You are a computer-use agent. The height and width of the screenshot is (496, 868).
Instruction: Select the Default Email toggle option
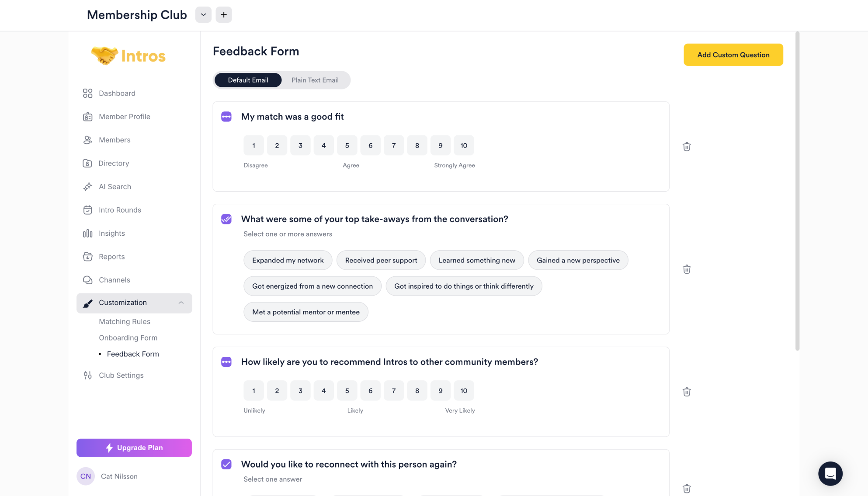pyautogui.click(x=248, y=80)
